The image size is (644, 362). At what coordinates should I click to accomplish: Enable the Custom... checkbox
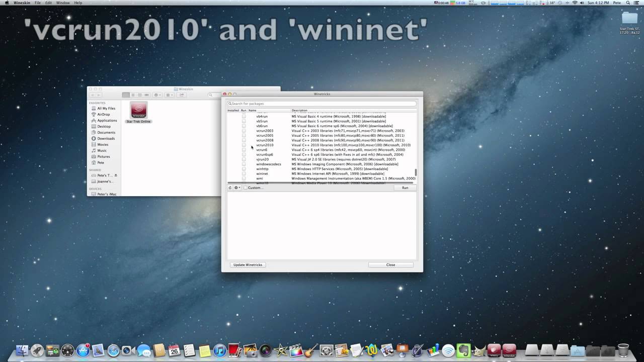pos(246,188)
